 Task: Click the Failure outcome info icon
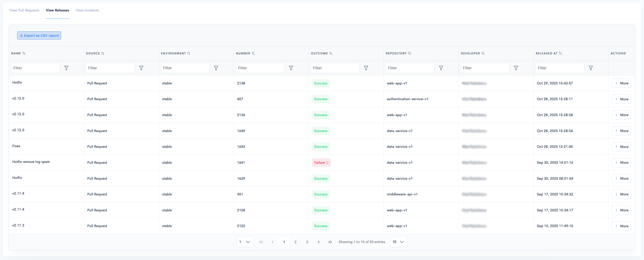click(x=327, y=162)
